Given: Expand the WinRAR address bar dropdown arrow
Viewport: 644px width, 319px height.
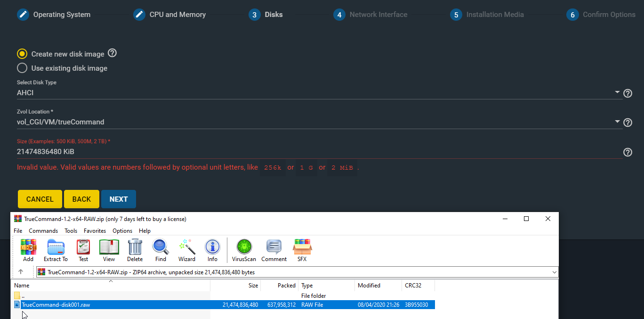Looking at the screenshot, I should tap(554, 272).
